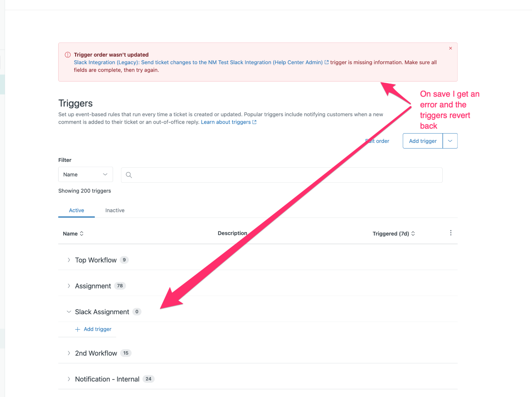Click inside the search triggers field
The width and height of the screenshot is (532, 397).
tap(249, 175)
